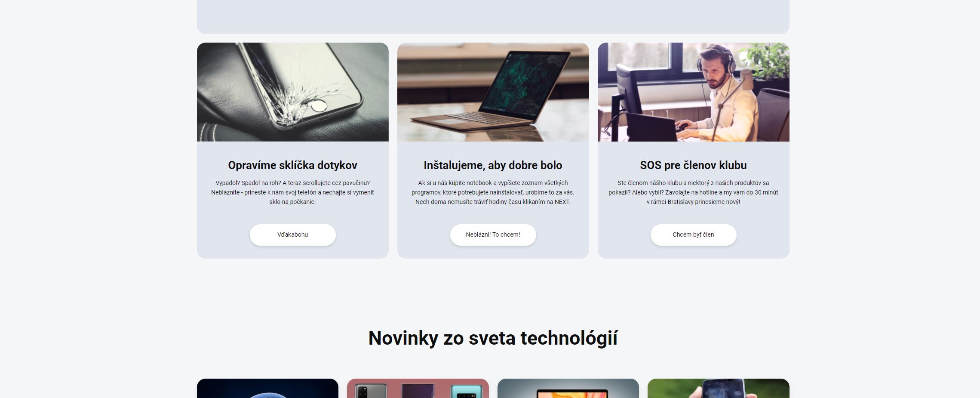Select the Opravíme sklíčka dotykov heading
980x398 pixels.
click(292, 165)
